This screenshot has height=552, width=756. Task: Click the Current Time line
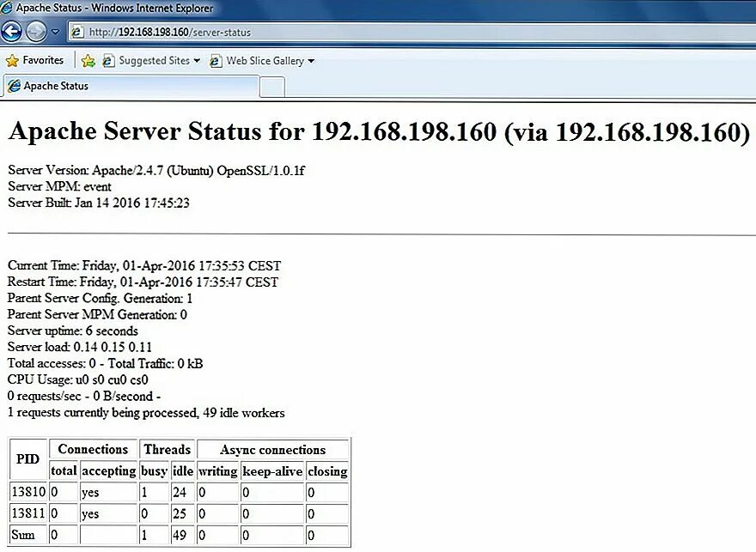click(x=144, y=266)
